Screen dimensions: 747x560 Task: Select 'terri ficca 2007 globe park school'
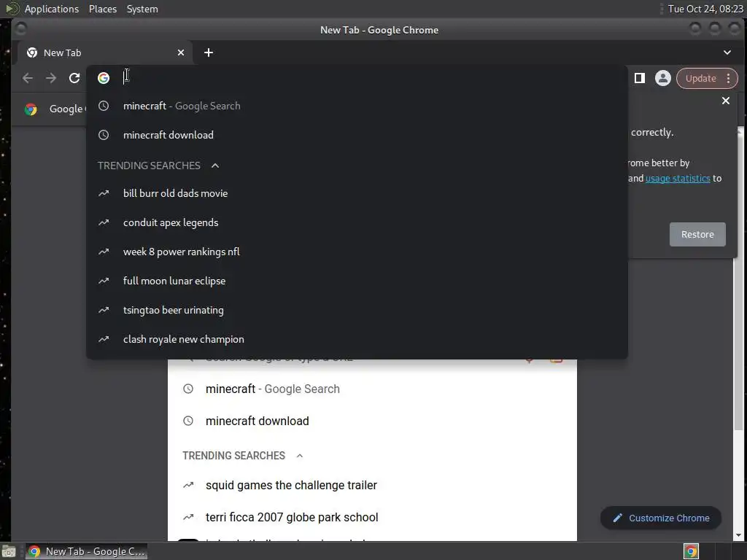[x=372, y=517]
